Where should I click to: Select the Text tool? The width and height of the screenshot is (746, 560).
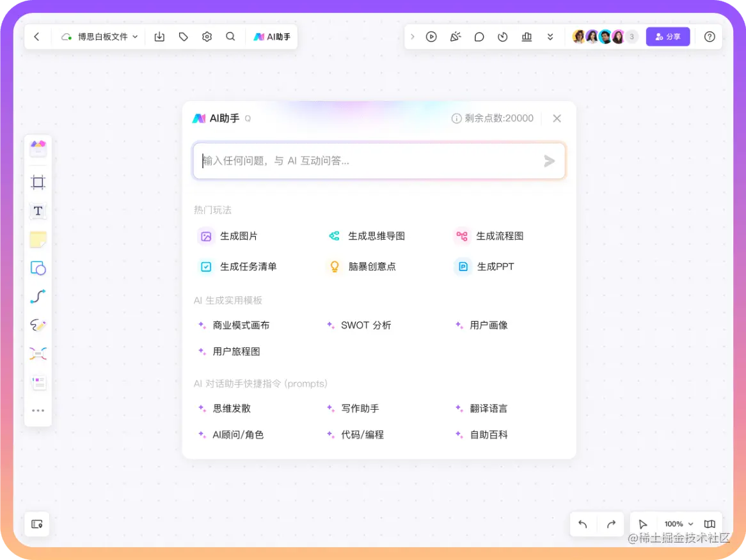pos(38,212)
